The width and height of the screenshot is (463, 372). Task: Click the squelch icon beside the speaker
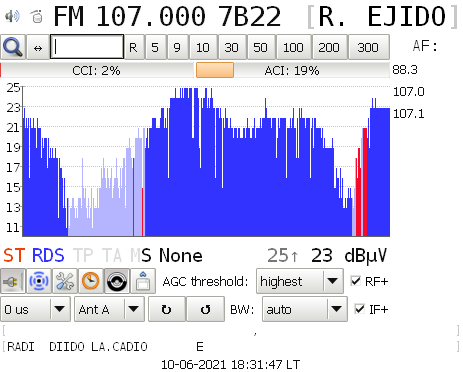[37, 16]
